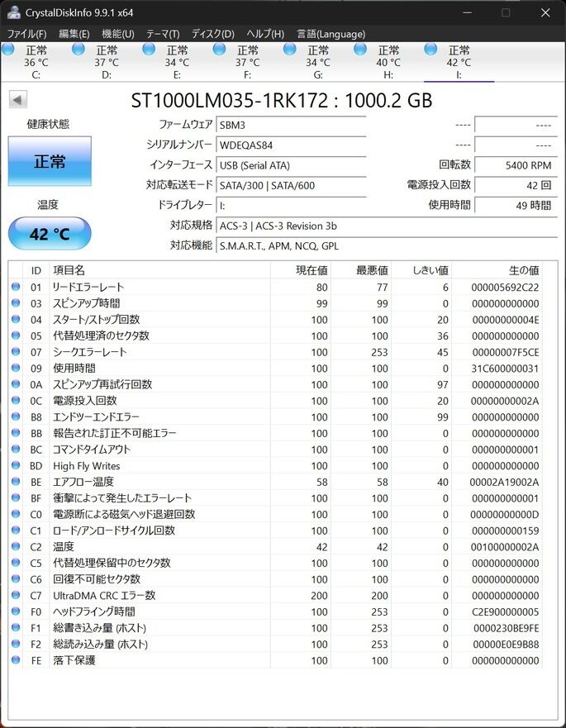Click status orb for ID 0C 電源投入回数 row
The width and height of the screenshot is (566, 728).
[16, 400]
